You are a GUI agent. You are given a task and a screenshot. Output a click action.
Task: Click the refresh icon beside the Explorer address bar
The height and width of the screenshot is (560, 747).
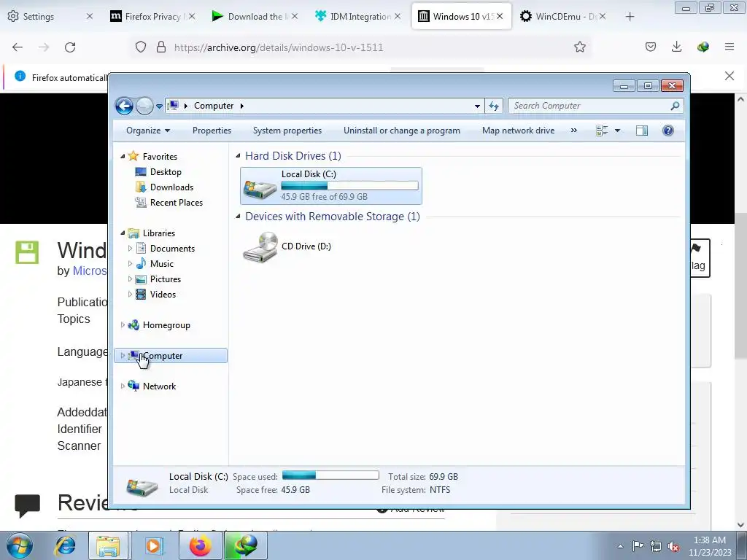click(494, 106)
